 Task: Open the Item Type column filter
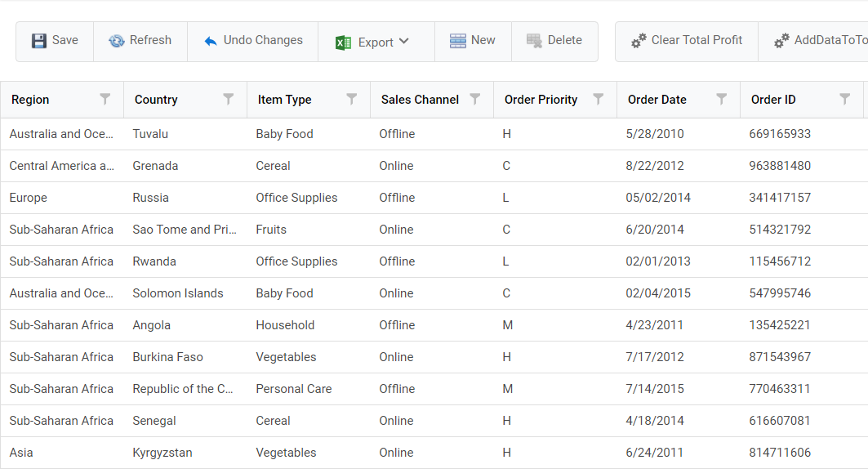click(x=351, y=99)
